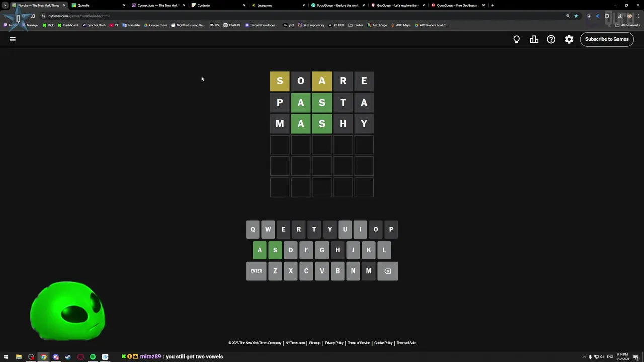644x362 pixels.
Task: Open the NYTimes.com footer link
Action: [295, 343]
